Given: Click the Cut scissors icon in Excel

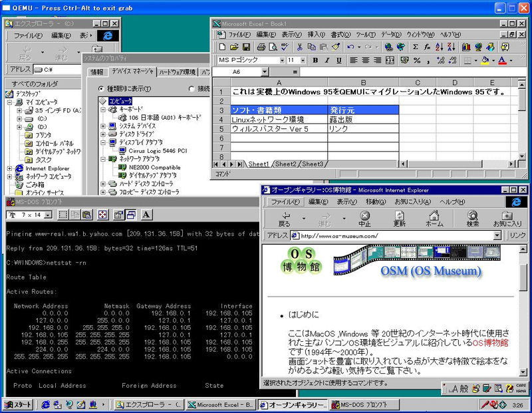Looking at the screenshot, I should pyautogui.click(x=300, y=47).
